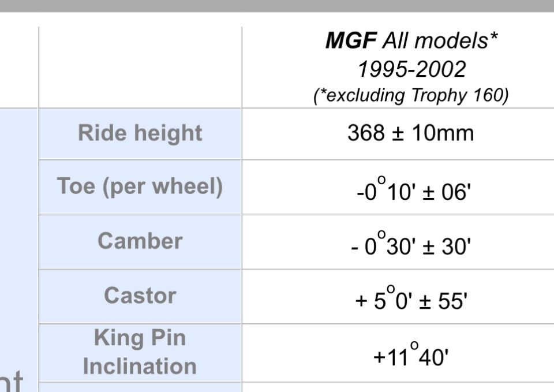Click the gray bar above the table
The image size is (554, 392).
click(277, 6)
